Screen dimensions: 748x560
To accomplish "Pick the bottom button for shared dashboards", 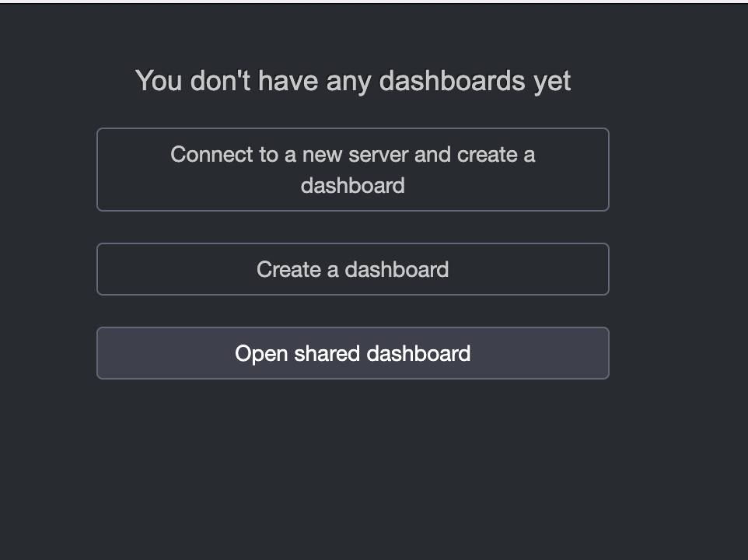I will [352, 353].
